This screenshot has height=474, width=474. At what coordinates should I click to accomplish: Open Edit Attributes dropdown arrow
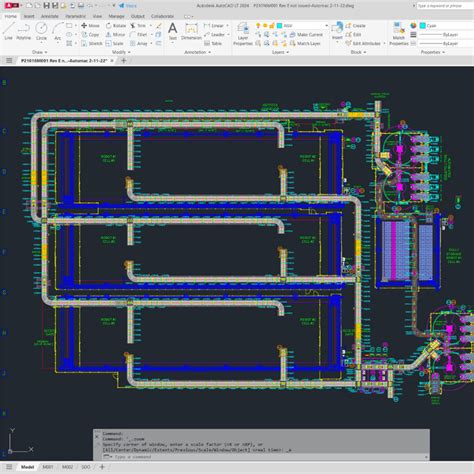pyautogui.click(x=384, y=44)
